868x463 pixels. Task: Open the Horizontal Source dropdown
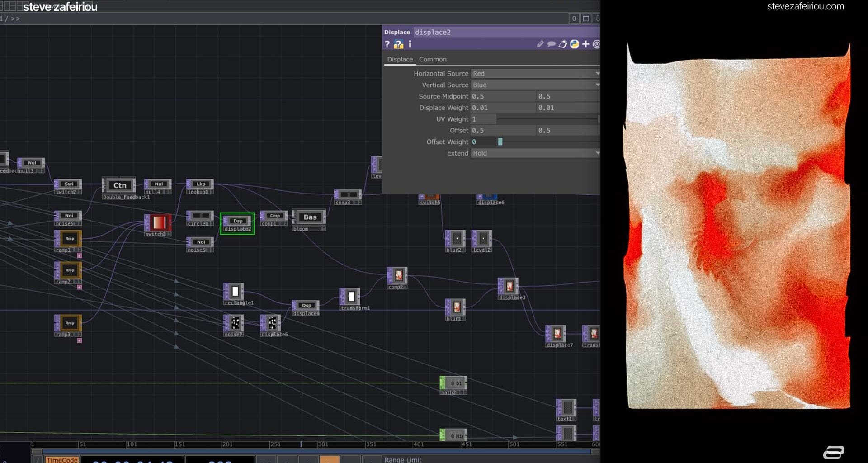tap(535, 74)
